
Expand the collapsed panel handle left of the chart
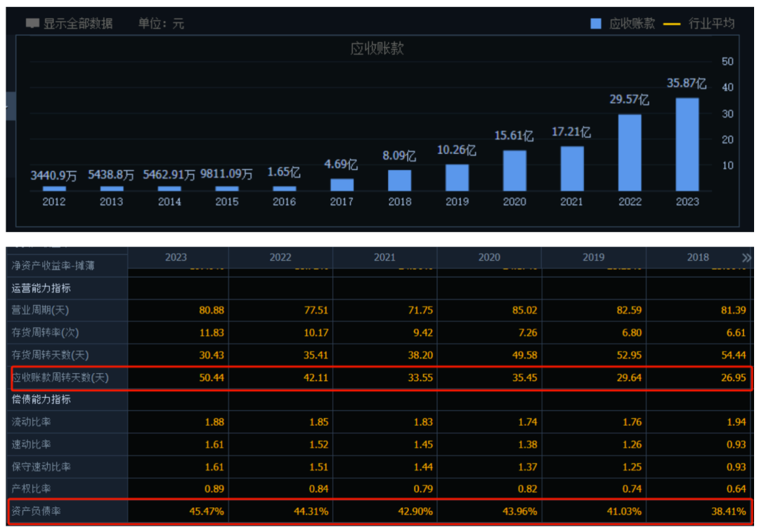[x=10, y=107]
